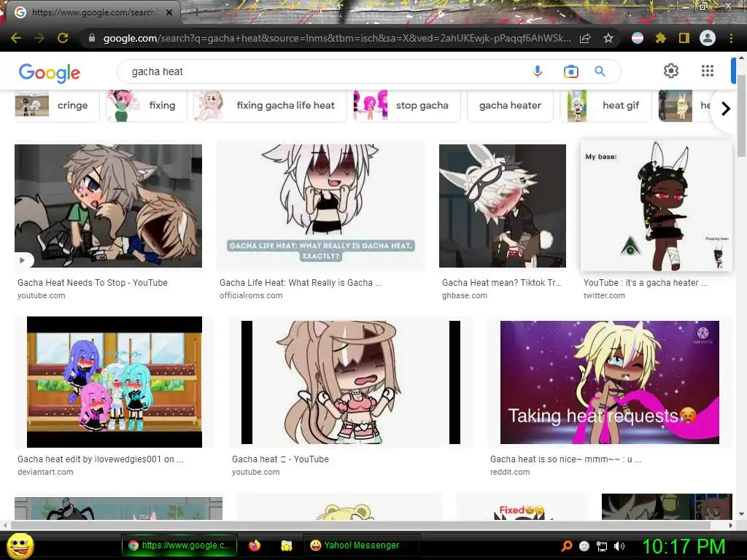
Task: Click the ghbase.com source text
Action: 465,295
